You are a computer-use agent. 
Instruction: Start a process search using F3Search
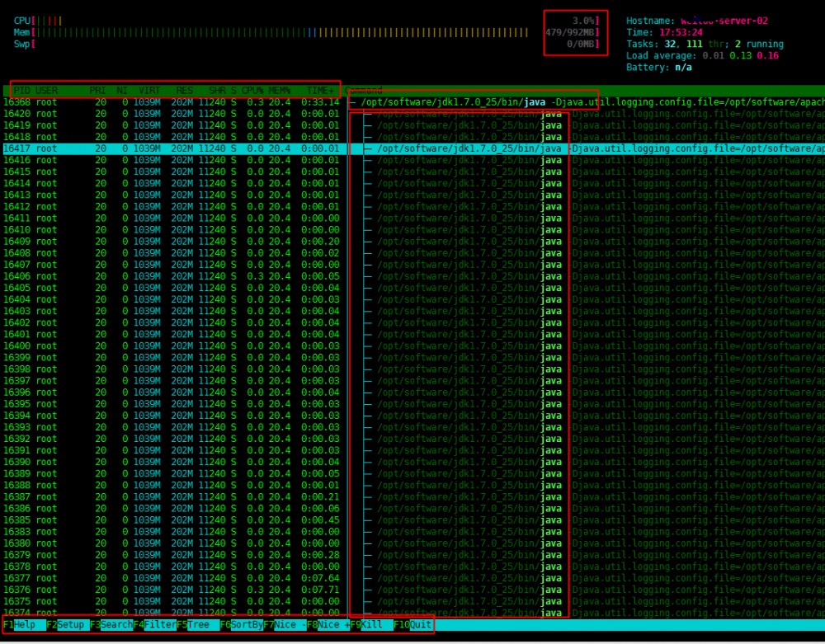point(111,625)
